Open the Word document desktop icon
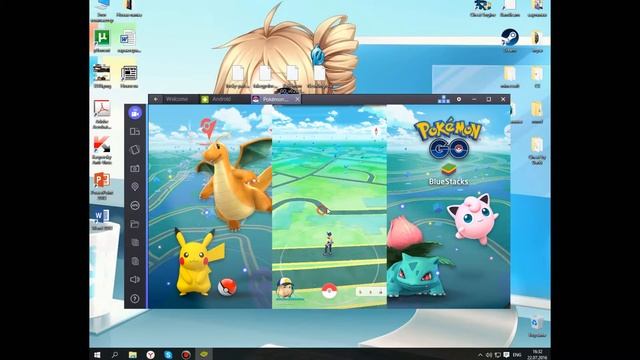 point(129,42)
